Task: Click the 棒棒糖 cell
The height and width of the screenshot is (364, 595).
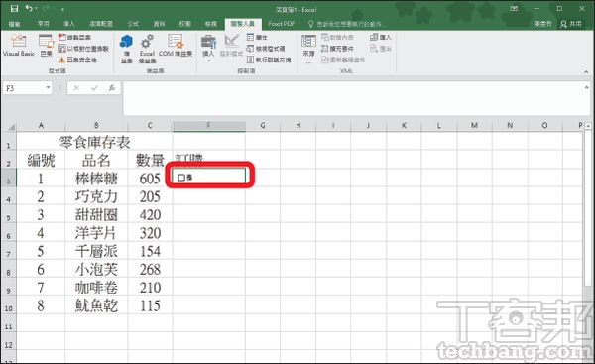Action: click(96, 179)
